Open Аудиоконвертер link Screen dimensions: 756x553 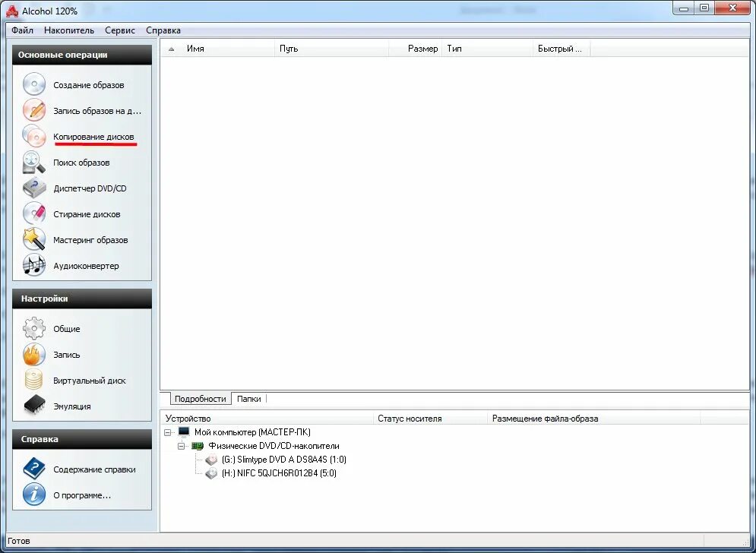(86, 266)
